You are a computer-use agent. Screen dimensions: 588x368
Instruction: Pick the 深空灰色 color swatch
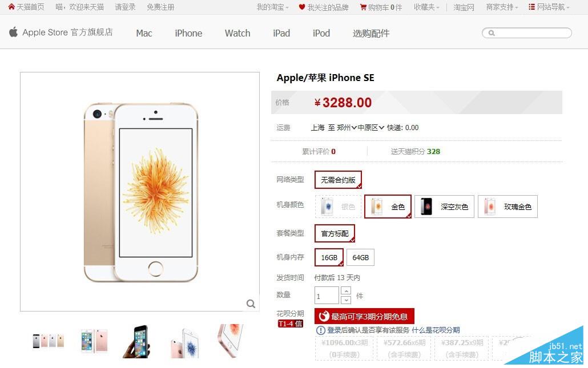[444, 207]
